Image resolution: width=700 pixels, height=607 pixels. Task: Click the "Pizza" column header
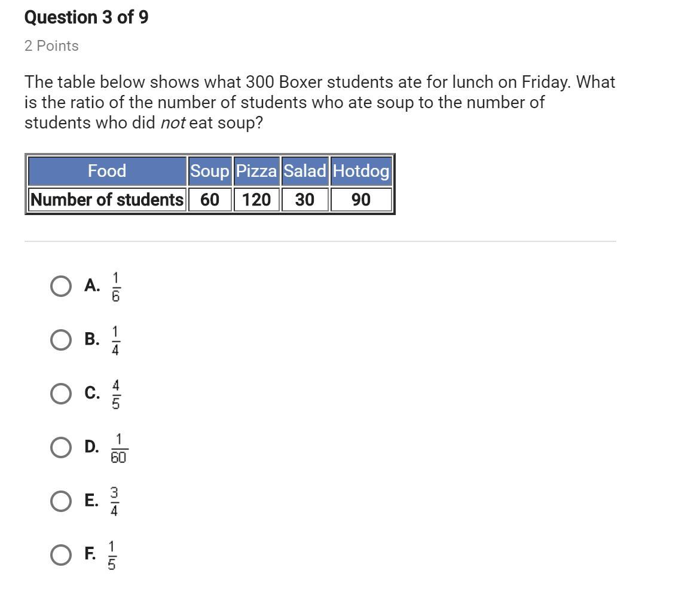[x=256, y=171]
